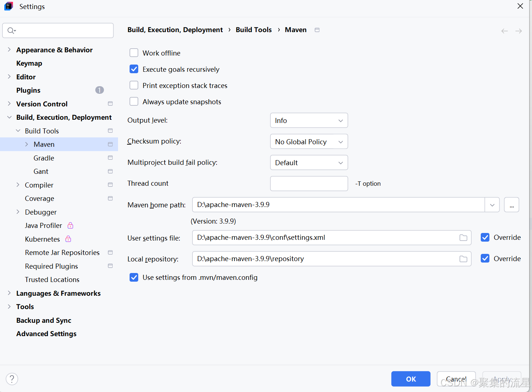Screen dimensions: 532x392
Task: Click the OK button
Action: [411, 379]
